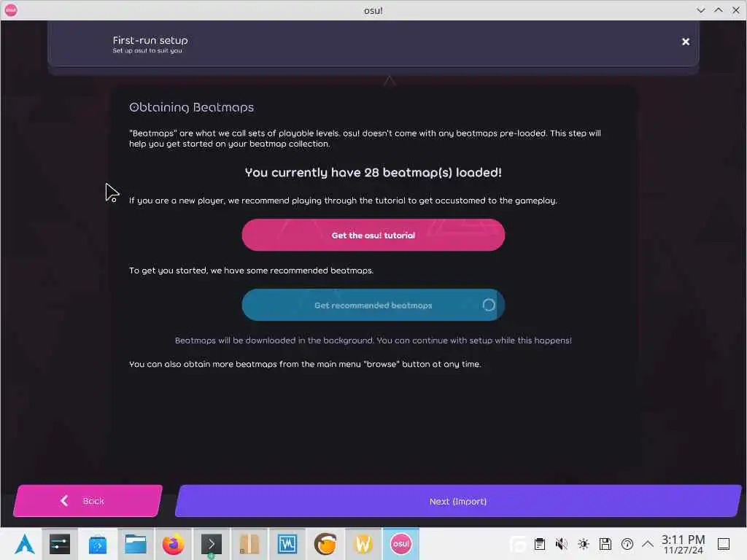This screenshot has width=747, height=560.
Task: Open the save disk tray icon
Action: click(605, 544)
